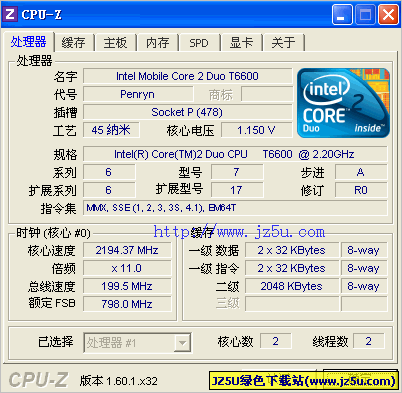
Task: Open the SPD tab
Action: (x=199, y=43)
